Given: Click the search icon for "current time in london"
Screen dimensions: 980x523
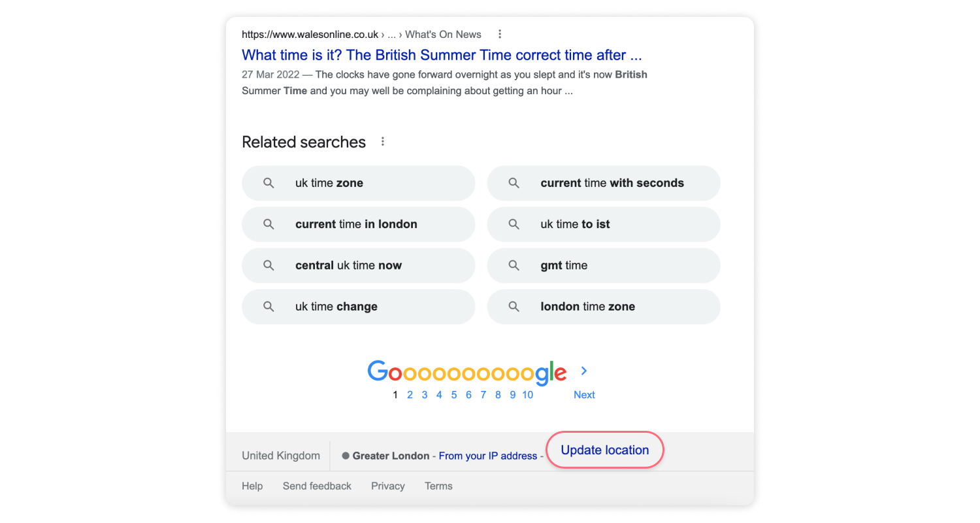Looking at the screenshot, I should 269,224.
